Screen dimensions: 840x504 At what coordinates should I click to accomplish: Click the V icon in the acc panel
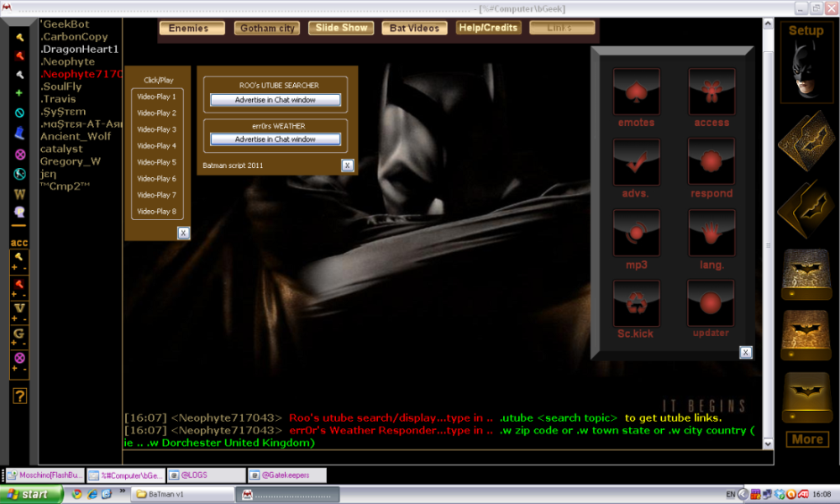[x=19, y=308]
